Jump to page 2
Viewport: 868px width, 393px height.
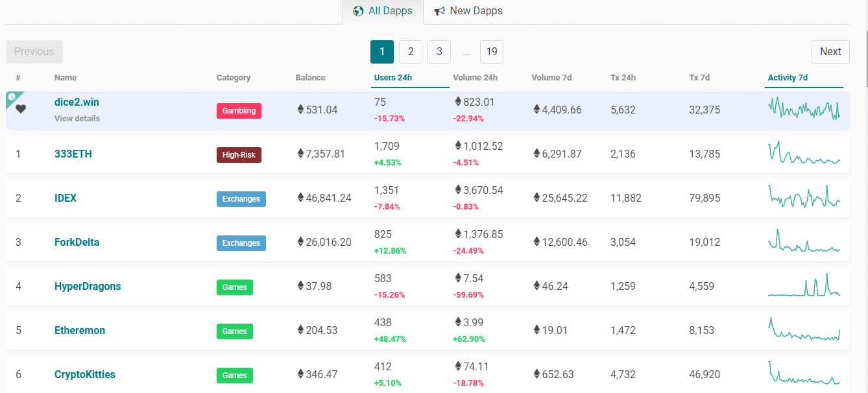[x=411, y=52]
